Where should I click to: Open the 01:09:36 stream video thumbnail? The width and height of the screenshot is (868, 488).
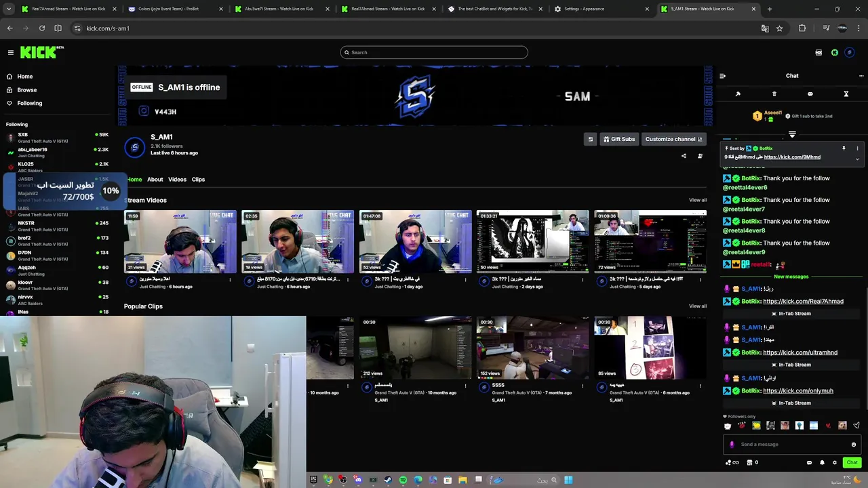[650, 241]
